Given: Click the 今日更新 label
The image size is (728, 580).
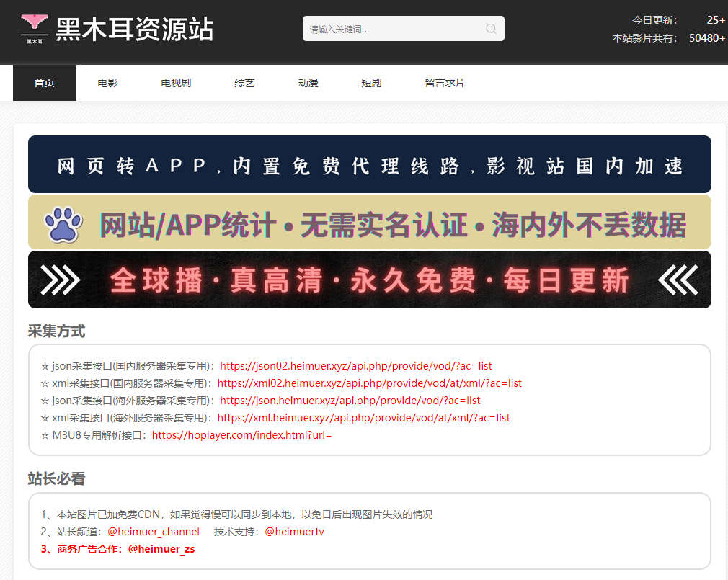Looking at the screenshot, I should pos(654,20).
